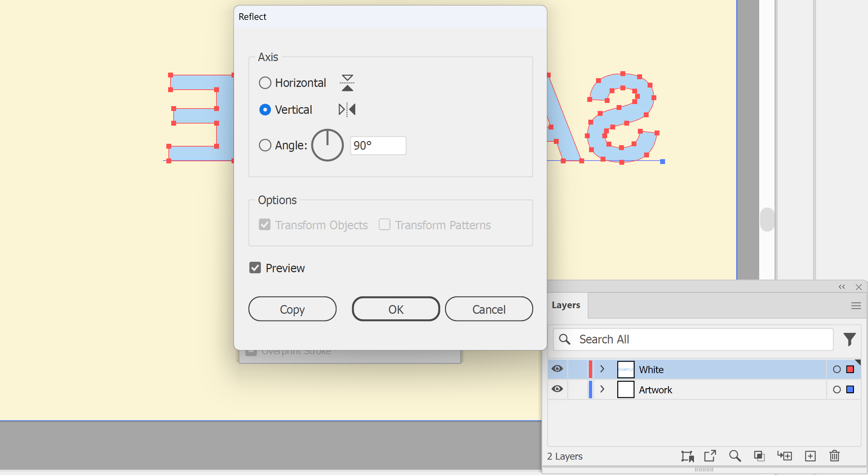Close the Layers panel with X icon

coord(859,287)
